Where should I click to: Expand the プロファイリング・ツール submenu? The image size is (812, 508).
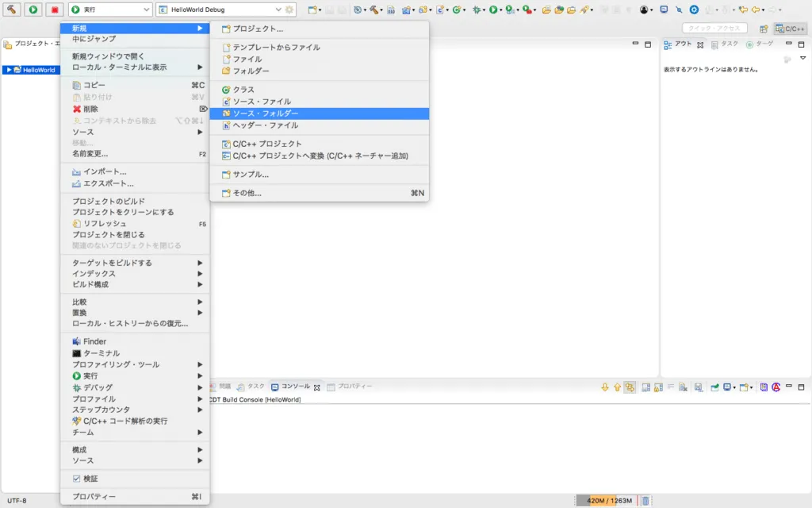pos(136,364)
